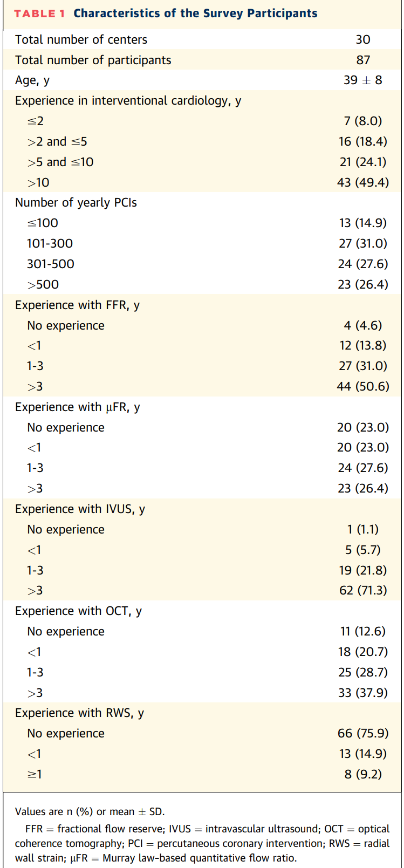Click the "Experience with RWS, y" heading
The height and width of the screenshot is (868, 404).
(79, 713)
